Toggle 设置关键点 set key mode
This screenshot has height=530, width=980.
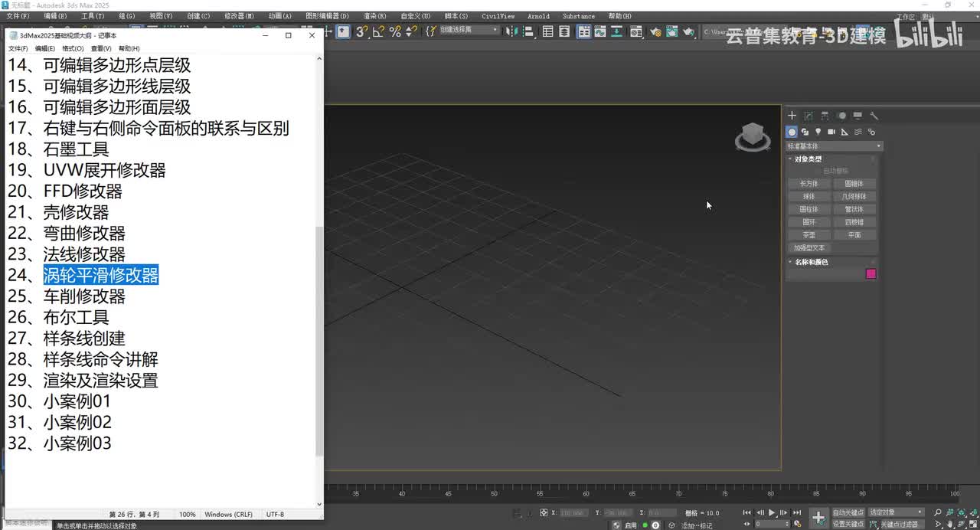[848, 524]
